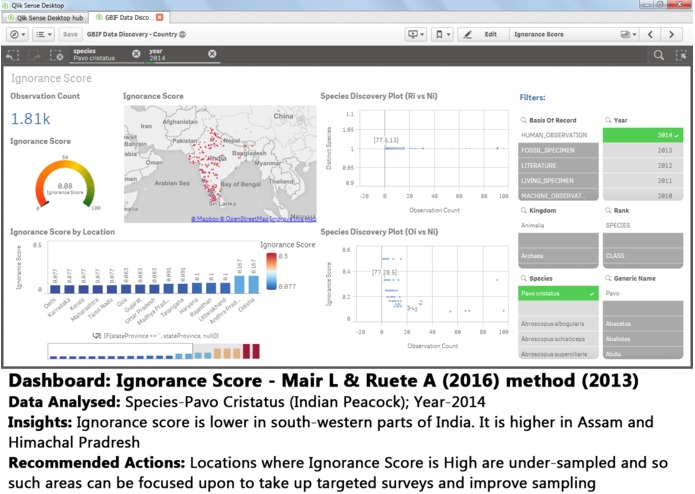This screenshot has height=494, width=695.
Task: Click the Ignorance Score by Location title
Action: click(62, 232)
